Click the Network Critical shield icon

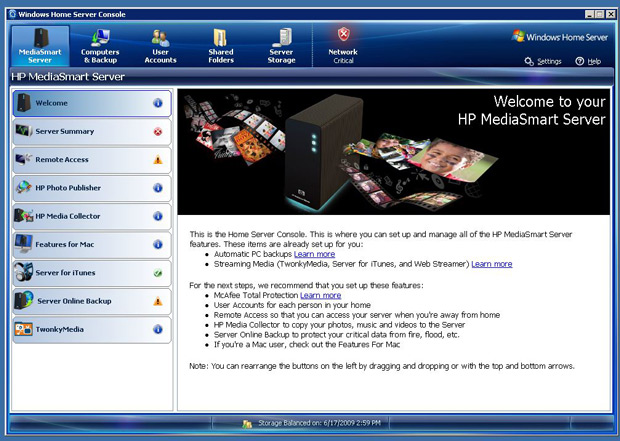coord(343,34)
